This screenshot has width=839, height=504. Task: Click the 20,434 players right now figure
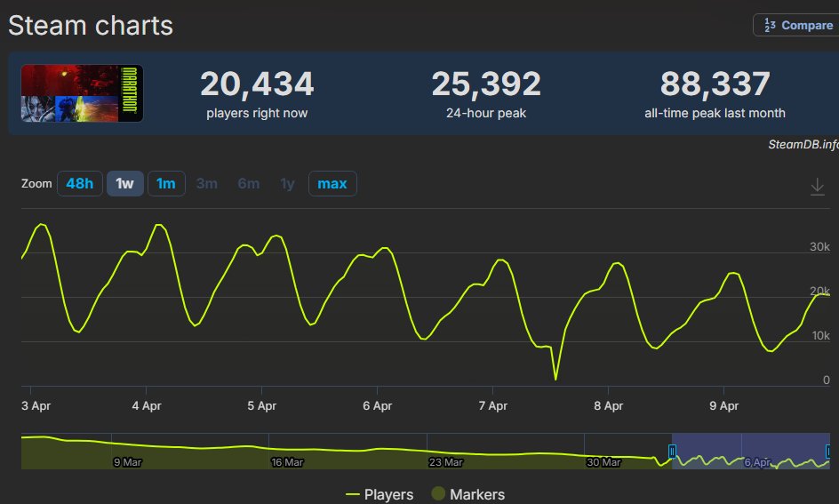coord(257,84)
